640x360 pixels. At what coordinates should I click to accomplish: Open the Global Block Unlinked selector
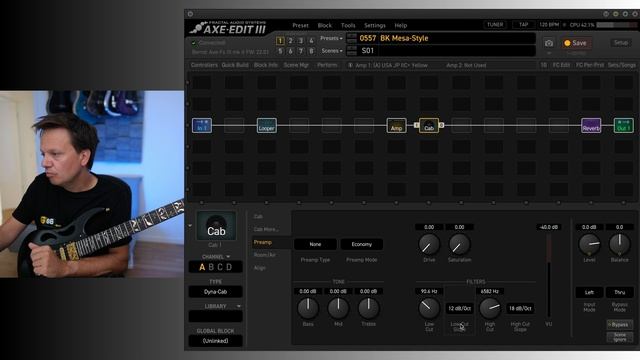[x=216, y=341]
